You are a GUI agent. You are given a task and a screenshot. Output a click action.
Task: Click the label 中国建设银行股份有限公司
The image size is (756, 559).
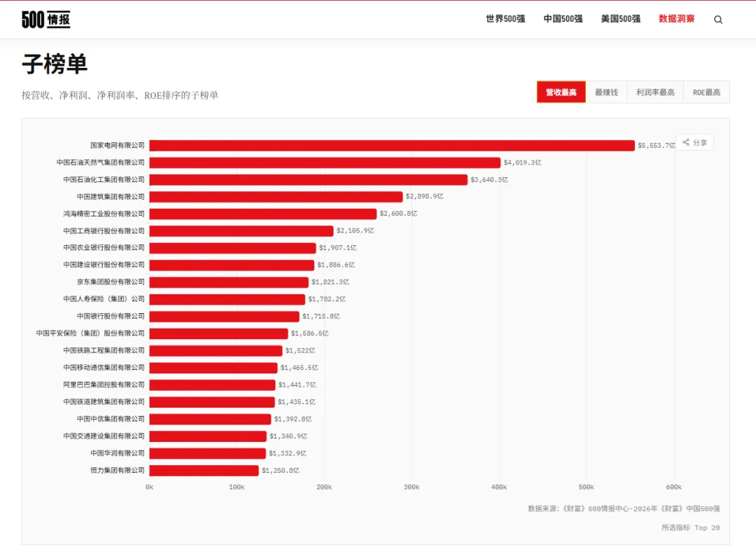pos(104,265)
